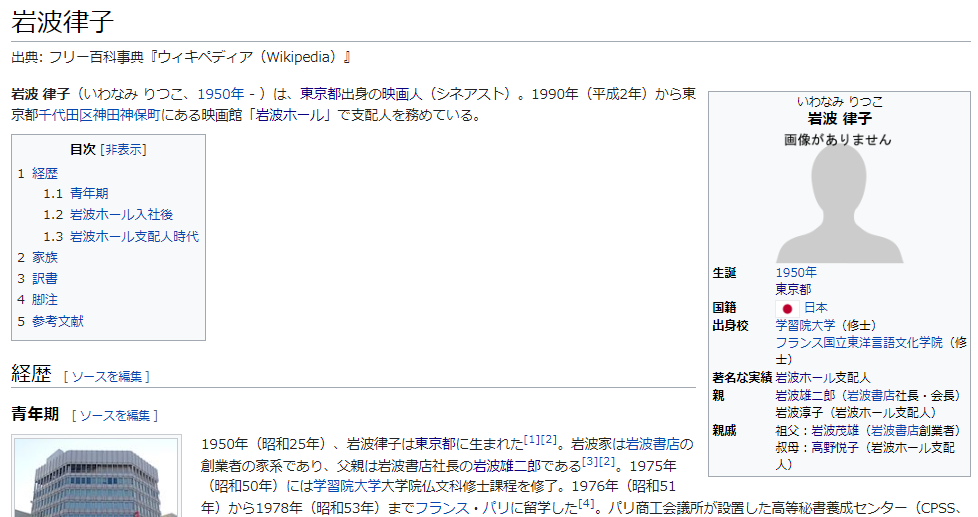Open 1950年 link in infobox 生誕 row
978x517 pixels.
(x=796, y=273)
